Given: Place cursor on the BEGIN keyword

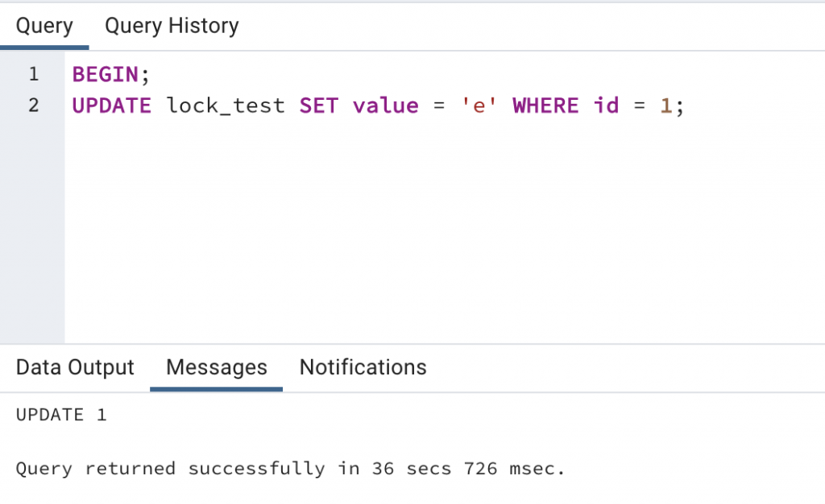Looking at the screenshot, I should coord(106,75).
